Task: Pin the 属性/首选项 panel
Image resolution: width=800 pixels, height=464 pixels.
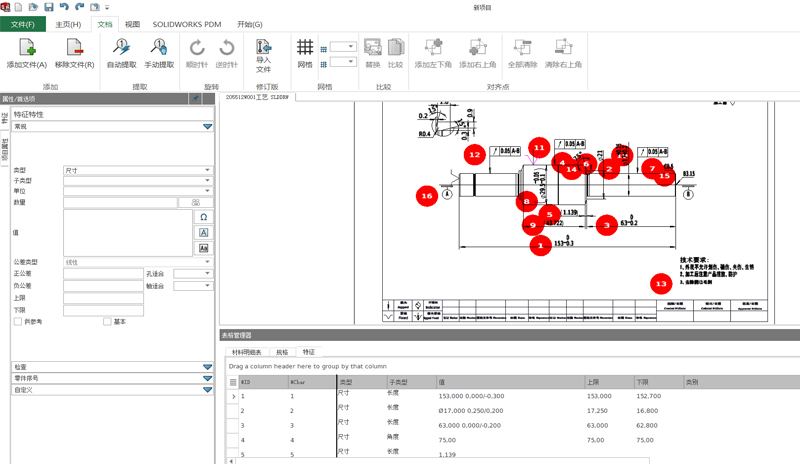Action: point(196,99)
